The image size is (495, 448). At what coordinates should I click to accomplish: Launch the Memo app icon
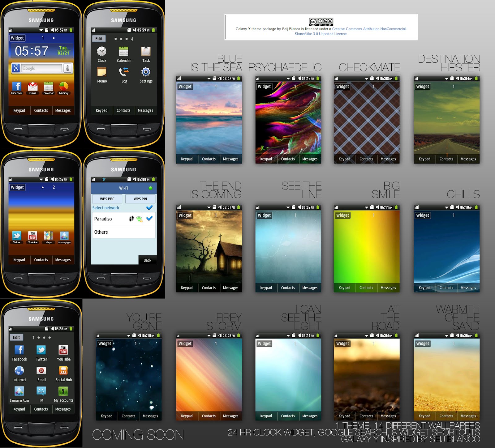(101, 72)
